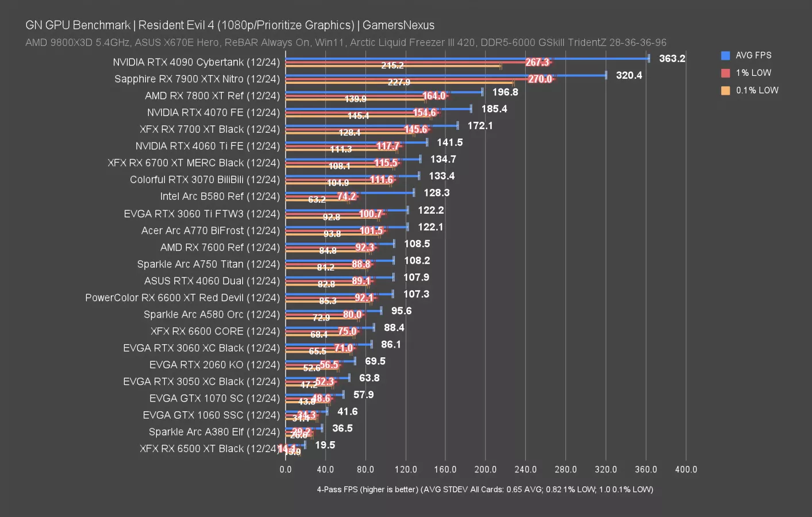Click the GN GPU Benchmark chart title
The height and width of the screenshot is (517, 812).
coord(78,25)
